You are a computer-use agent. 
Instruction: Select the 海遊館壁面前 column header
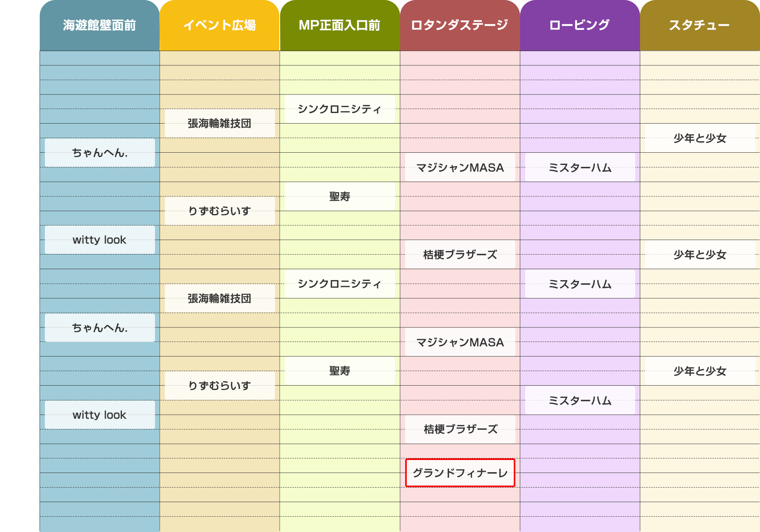(x=99, y=25)
